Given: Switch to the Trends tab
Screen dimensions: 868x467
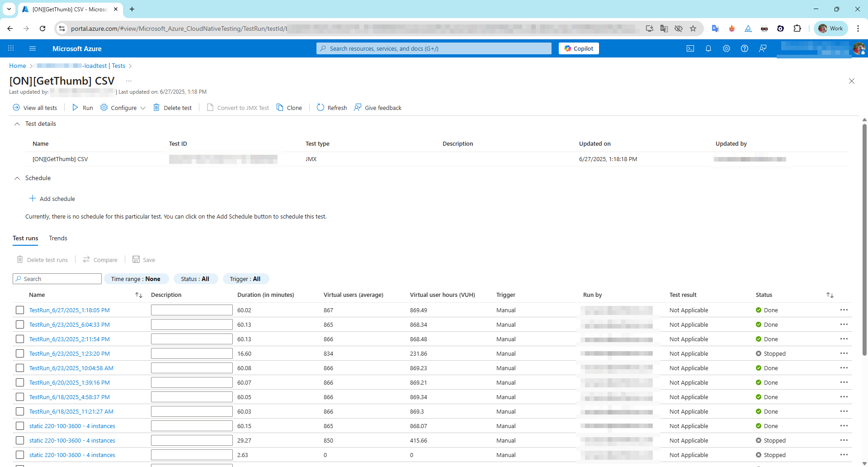Looking at the screenshot, I should tap(58, 238).
